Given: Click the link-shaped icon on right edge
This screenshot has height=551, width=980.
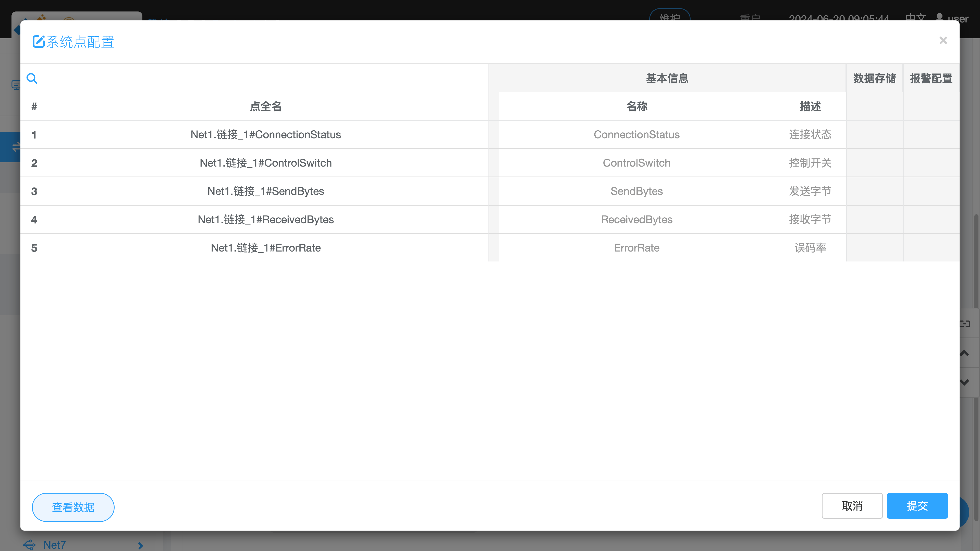Looking at the screenshot, I should coord(965,324).
